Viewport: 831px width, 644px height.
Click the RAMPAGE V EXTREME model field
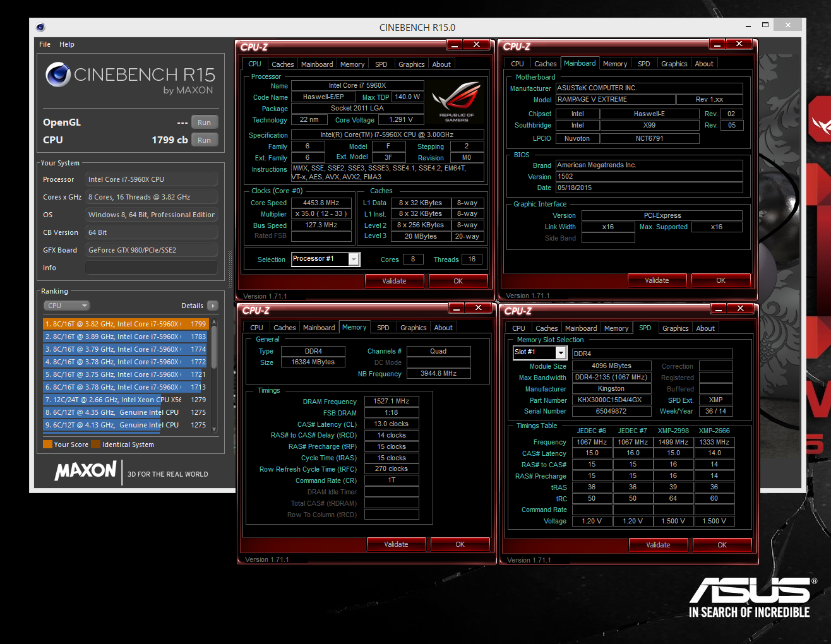616,99
